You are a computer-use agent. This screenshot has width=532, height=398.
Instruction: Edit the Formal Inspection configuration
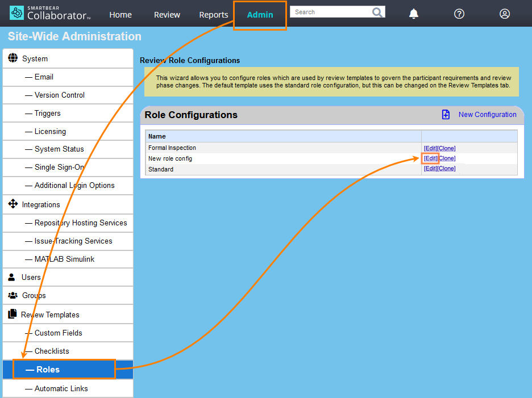click(430, 148)
